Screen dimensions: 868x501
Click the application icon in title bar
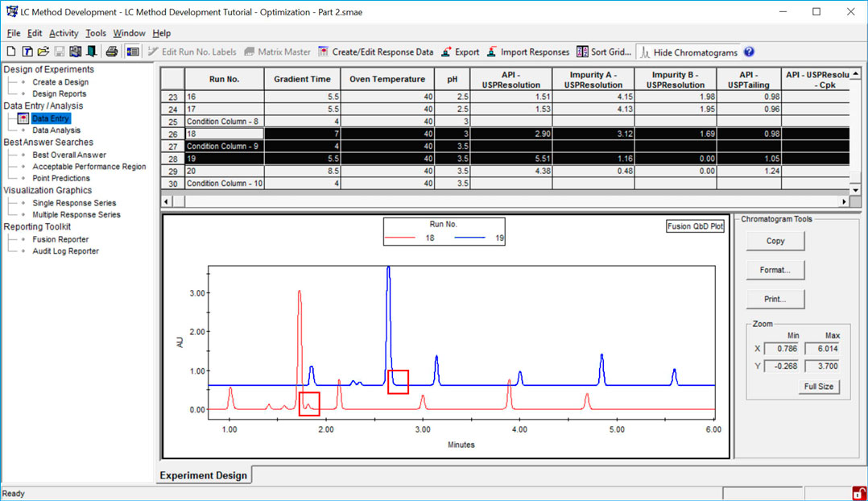[x=11, y=11]
